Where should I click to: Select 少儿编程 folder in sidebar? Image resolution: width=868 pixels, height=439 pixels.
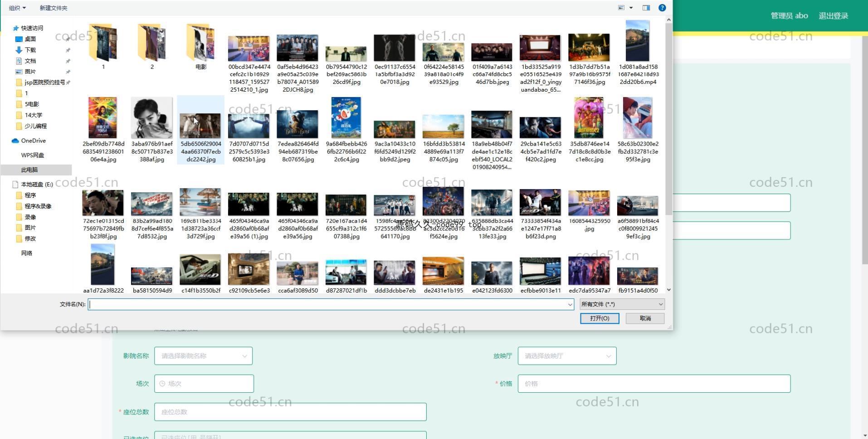[35, 126]
